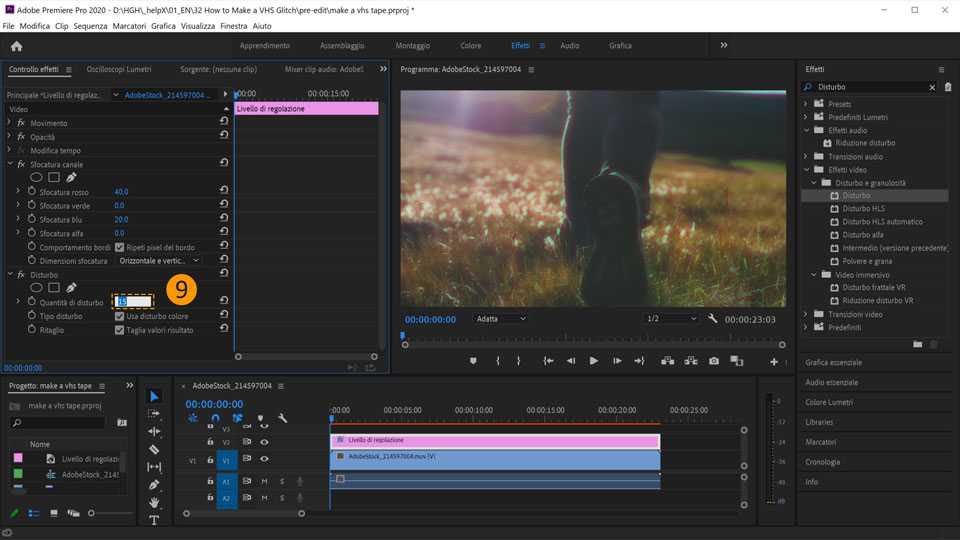Screen dimensions: 960x540
Task: Create pen mask under Disturbo effect
Action: pos(71,287)
